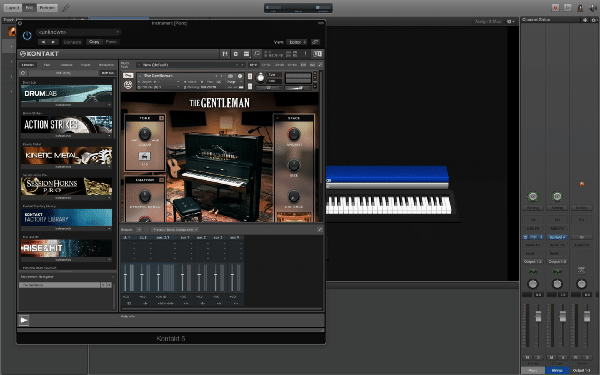600x375 pixels.
Task: Switch to the Expert browser tab
Action: pyautogui.click(x=85, y=65)
